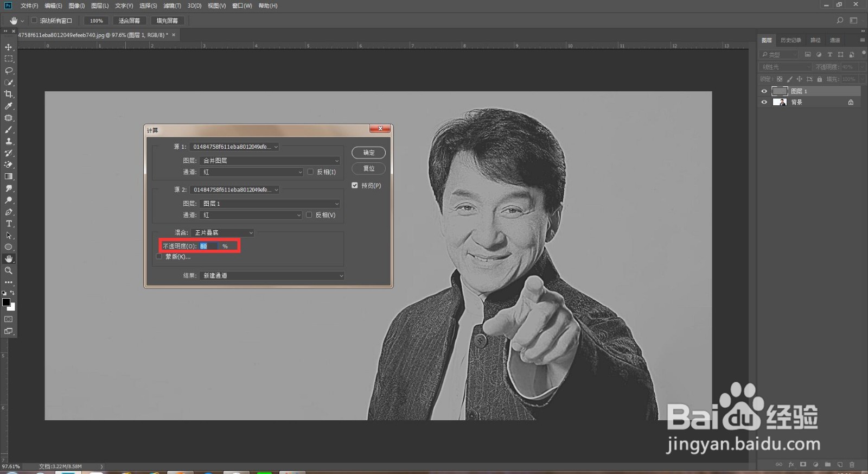The image size is (868, 474).
Task: Select the Ellipse shape tool
Action: coord(9,247)
